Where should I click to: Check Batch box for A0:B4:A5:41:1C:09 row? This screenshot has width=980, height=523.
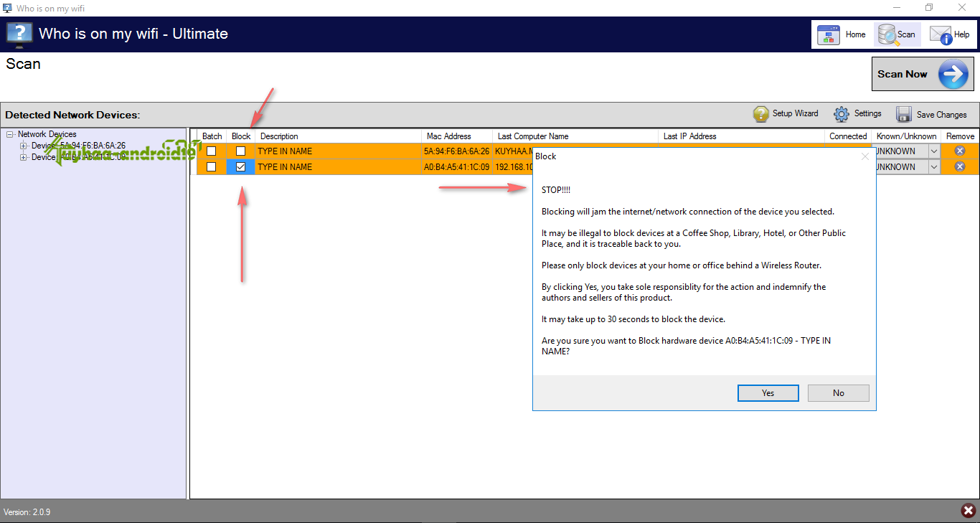tap(211, 166)
